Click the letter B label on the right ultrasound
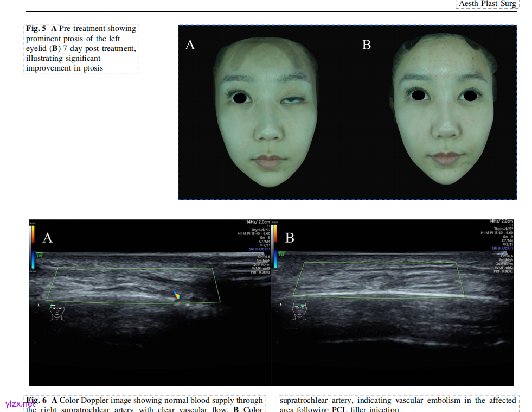The height and width of the screenshot is (412, 532). (x=290, y=238)
